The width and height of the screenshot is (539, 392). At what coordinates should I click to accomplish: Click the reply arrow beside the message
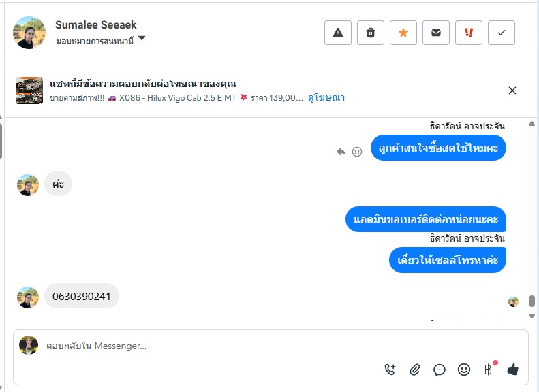[341, 152]
